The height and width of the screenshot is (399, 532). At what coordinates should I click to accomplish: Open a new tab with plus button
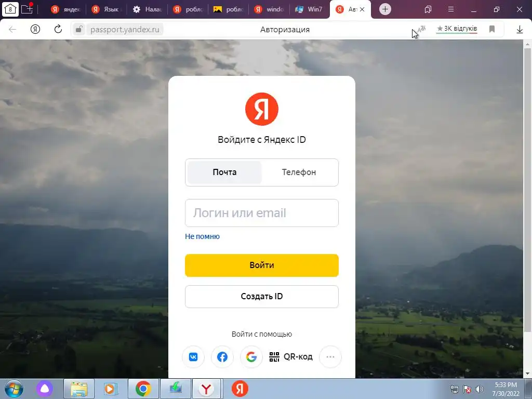point(385,9)
